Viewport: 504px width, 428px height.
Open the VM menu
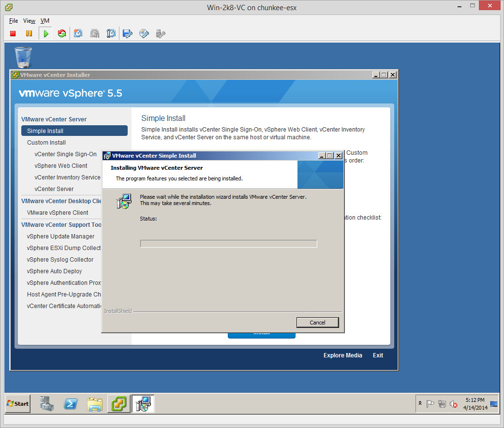tap(45, 21)
